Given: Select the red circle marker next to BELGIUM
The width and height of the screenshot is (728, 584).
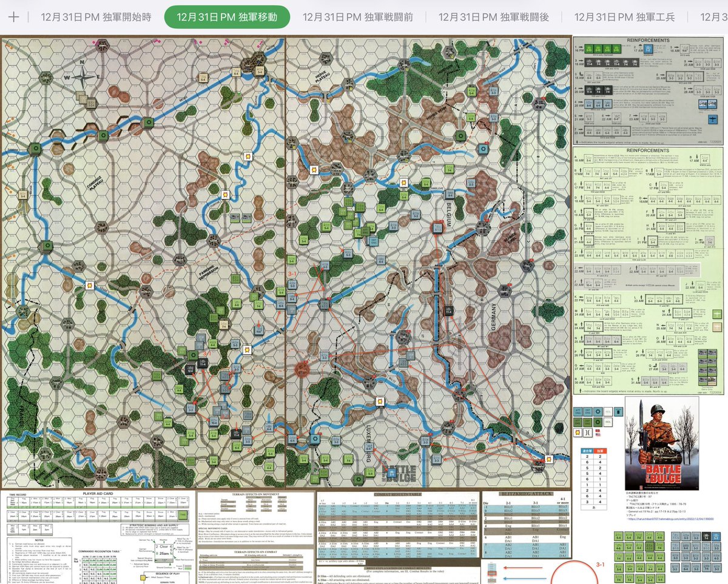Looking at the screenshot, I should click(437, 227).
